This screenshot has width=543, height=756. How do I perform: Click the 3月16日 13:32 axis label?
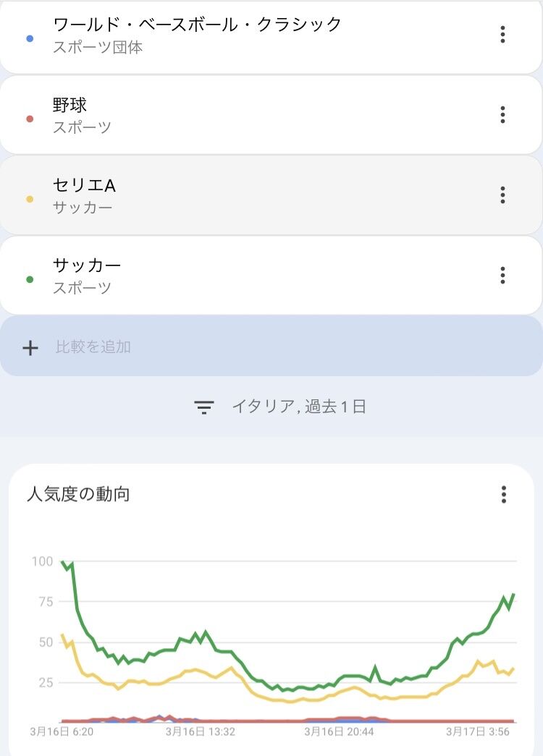pos(201,732)
